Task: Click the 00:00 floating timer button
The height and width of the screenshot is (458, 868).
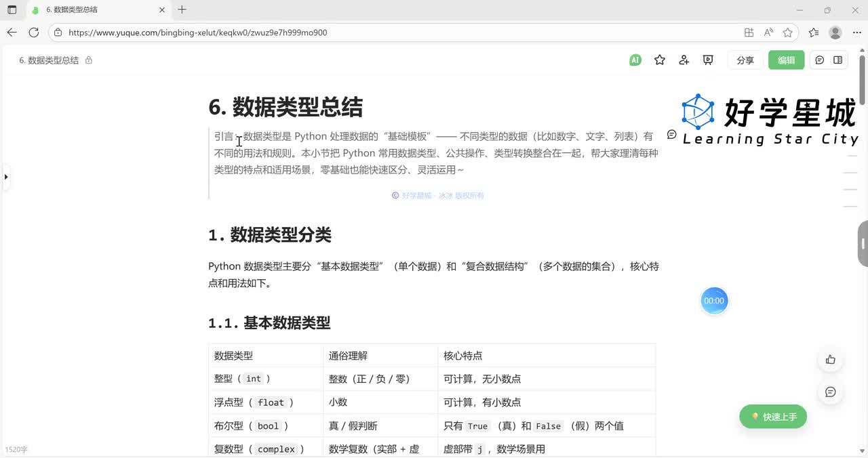Action: pos(714,301)
